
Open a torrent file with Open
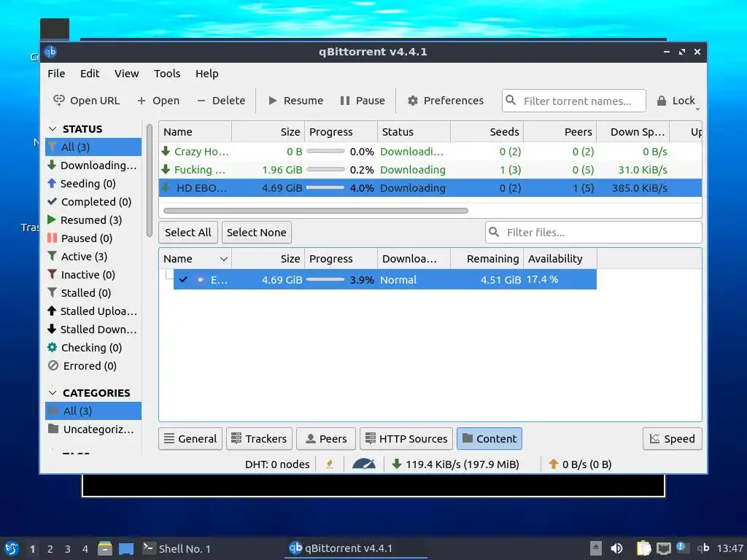[x=158, y=101]
